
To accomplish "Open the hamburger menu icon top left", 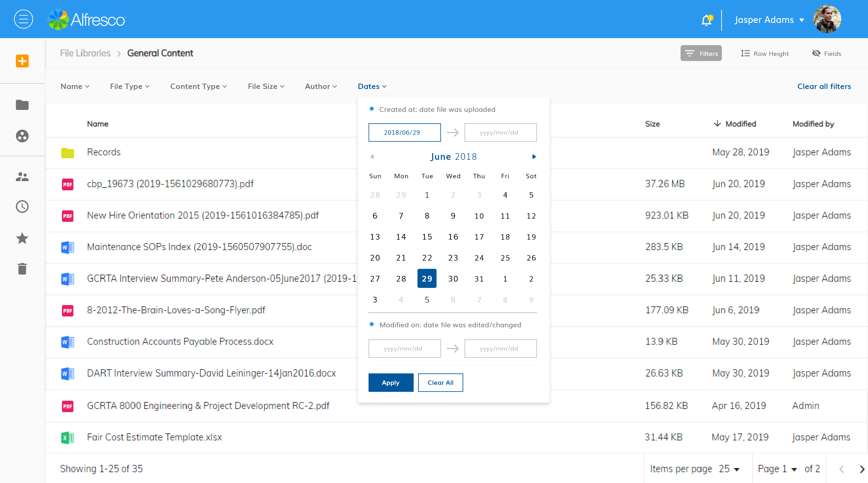I will click(x=23, y=19).
